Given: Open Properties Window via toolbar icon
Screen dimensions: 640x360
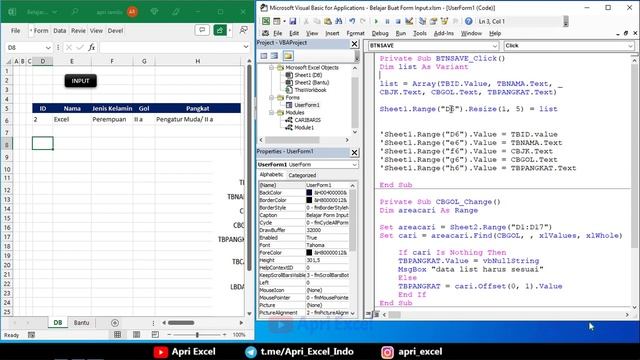Looking at the screenshot, I should (x=433, y=21).
